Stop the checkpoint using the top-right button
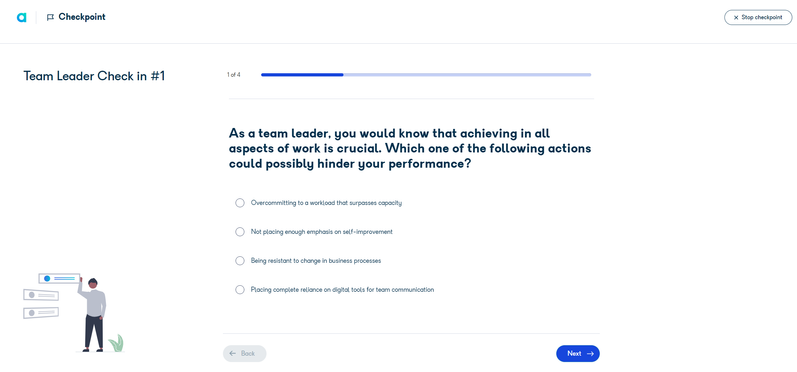This screenshot has height=372, width=797. 758,17
